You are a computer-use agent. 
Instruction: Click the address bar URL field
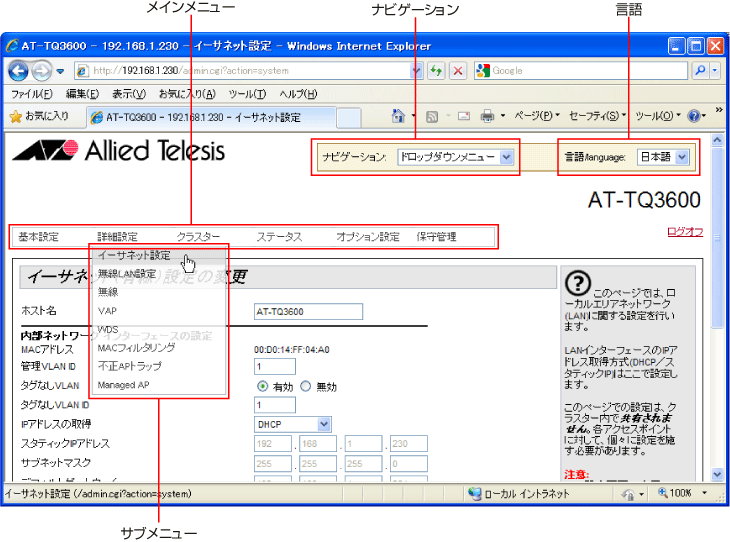pos(242,71)
